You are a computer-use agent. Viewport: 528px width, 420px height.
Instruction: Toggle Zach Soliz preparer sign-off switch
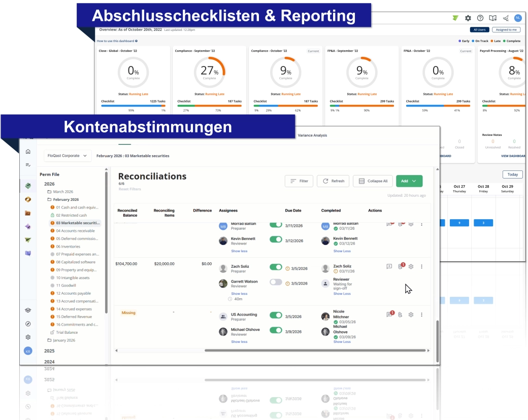tap(276, 267)
